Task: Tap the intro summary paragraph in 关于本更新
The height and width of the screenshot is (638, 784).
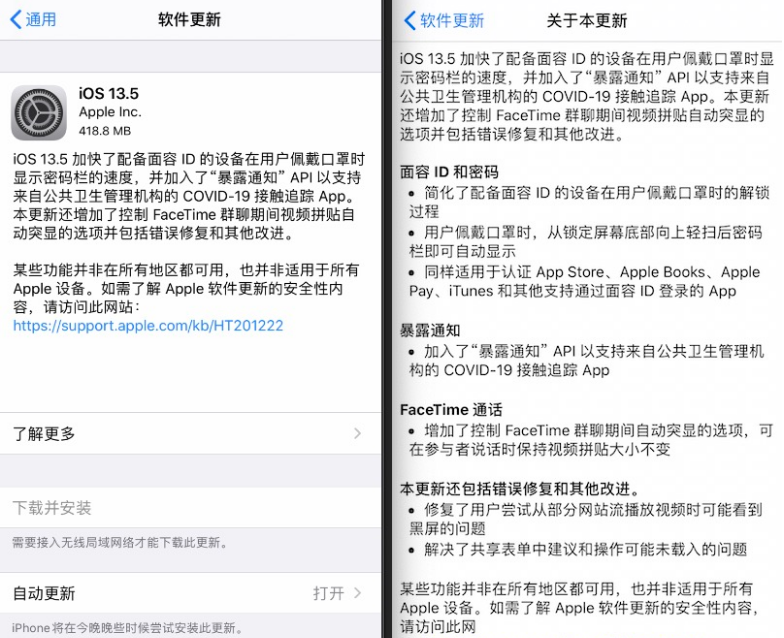Action: (x=586, y=96)
